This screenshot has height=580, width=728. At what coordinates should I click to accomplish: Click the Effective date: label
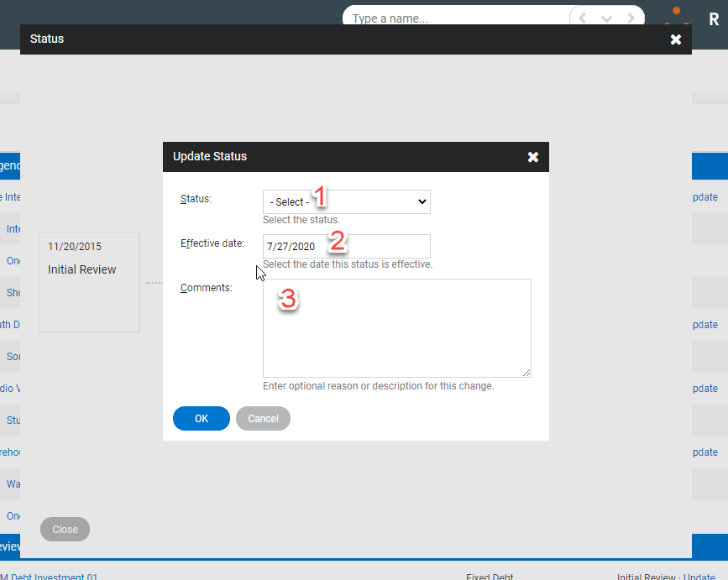(212, 243)
